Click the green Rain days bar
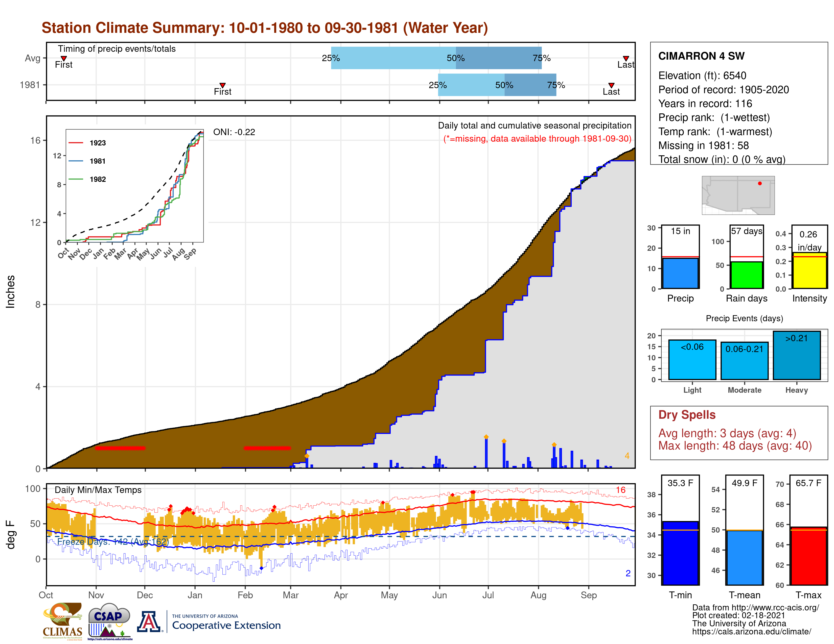The width and height of the screenshot is (834, 644). 747,275
